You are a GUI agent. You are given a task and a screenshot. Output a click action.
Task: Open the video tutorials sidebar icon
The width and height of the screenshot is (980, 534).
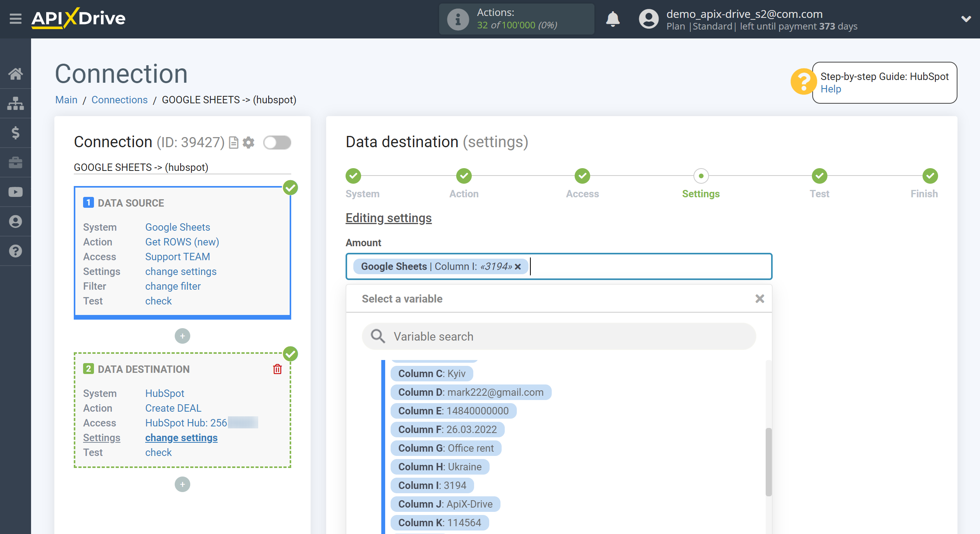coord(16,192)
